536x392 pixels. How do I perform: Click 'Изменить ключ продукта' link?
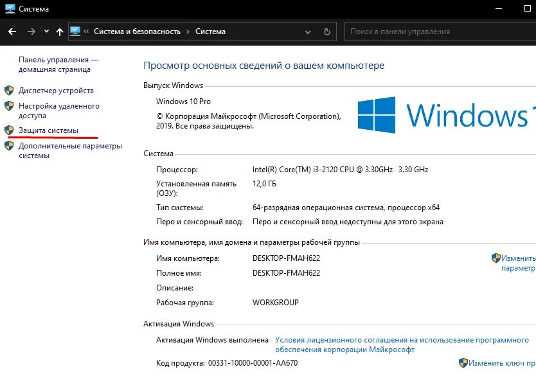pos(502,363)
